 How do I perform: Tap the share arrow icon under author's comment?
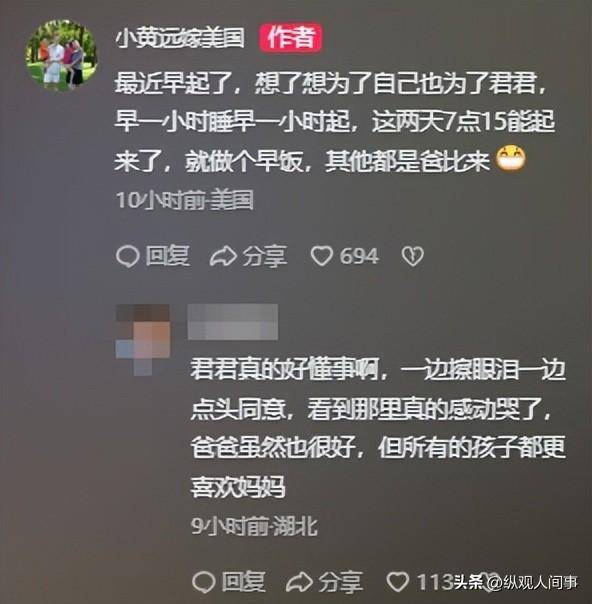223,257
